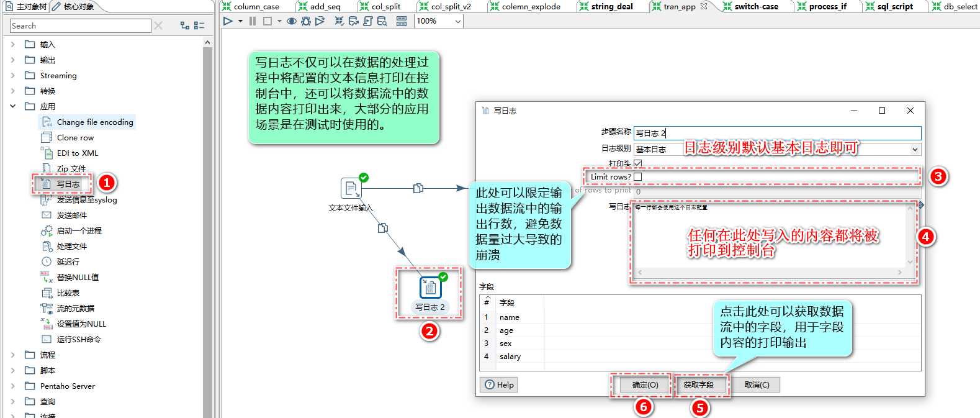Select the 写日志 step in the tree

click(61, 184)
